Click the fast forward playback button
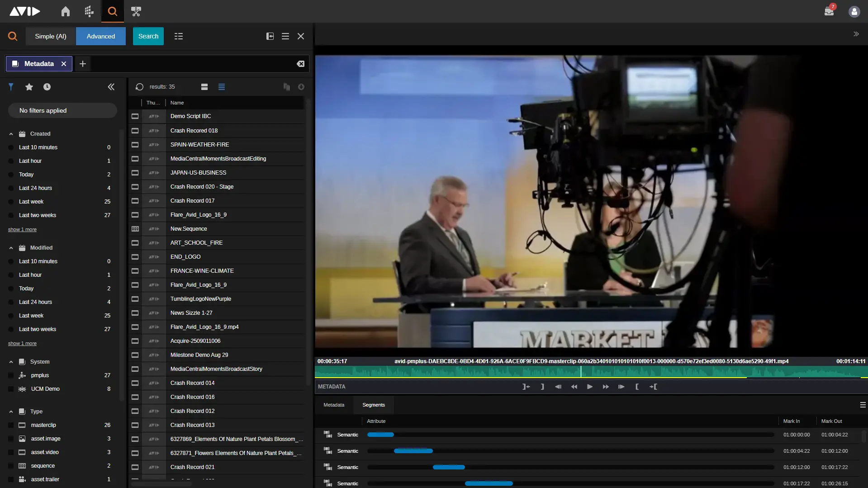The image size is (868, 488). 606,387
